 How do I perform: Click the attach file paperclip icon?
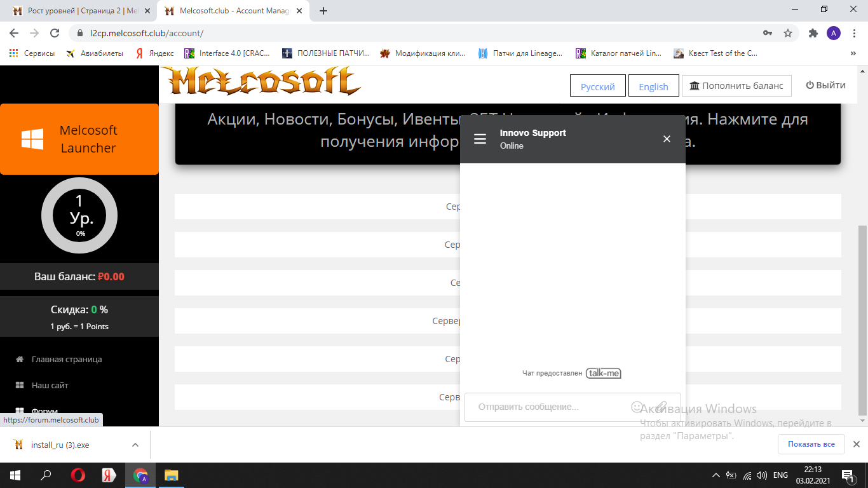[661, 407]
